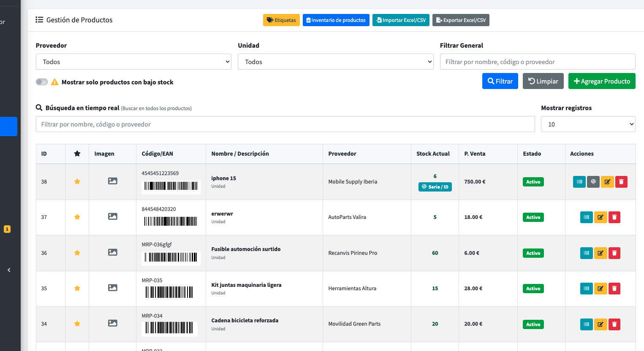Image resolution: width=644 pixels, height=351 pixels.
Task: Open Inventario de productos
Action: [x=336, y=20]
